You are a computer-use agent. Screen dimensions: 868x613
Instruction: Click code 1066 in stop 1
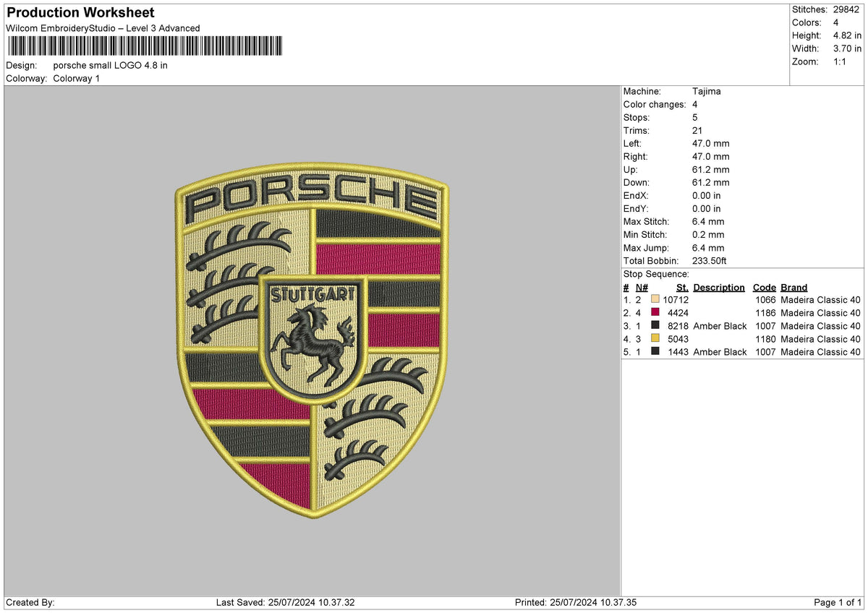tap(765, 299)
